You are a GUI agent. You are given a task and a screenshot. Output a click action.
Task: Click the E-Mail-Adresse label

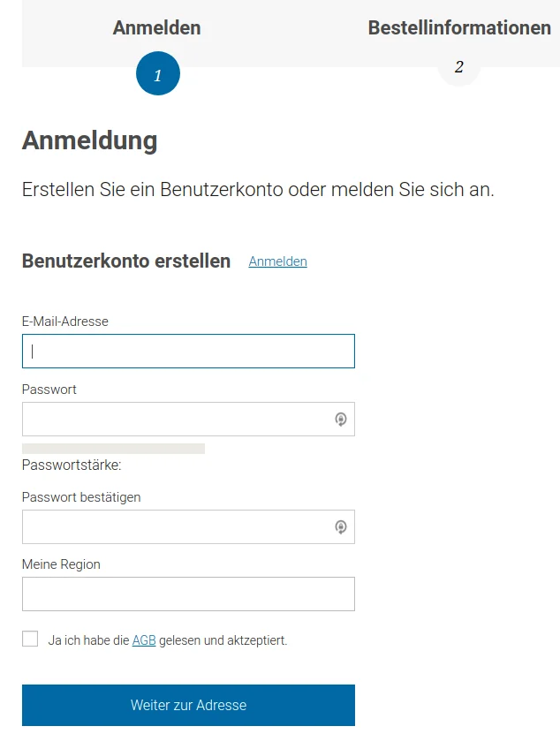(x=65, y=322)
